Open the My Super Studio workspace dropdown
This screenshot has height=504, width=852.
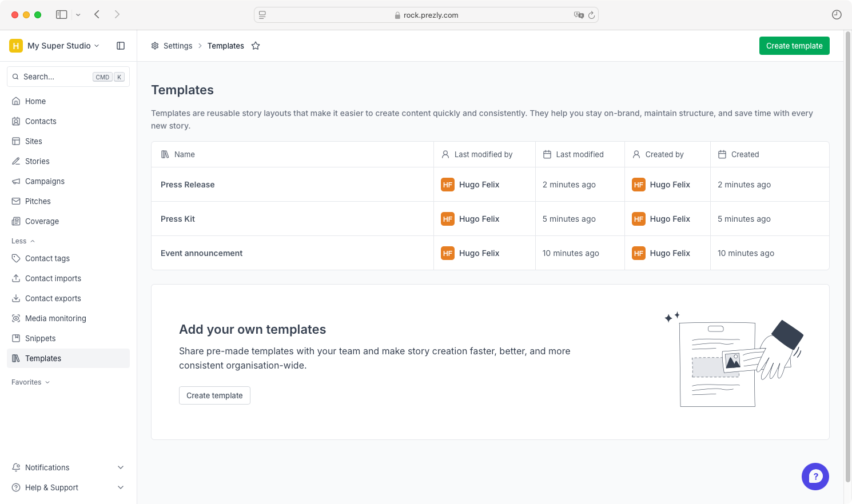63,46
